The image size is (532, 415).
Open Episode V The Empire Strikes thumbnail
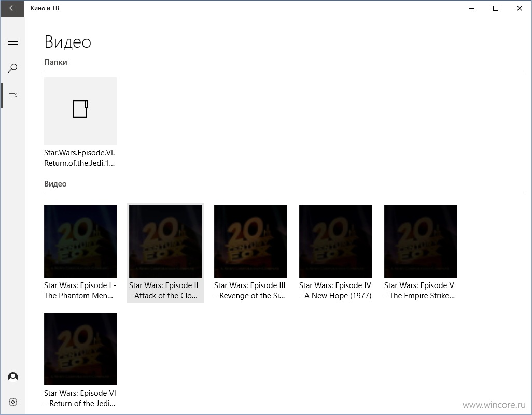pos(421,241)
